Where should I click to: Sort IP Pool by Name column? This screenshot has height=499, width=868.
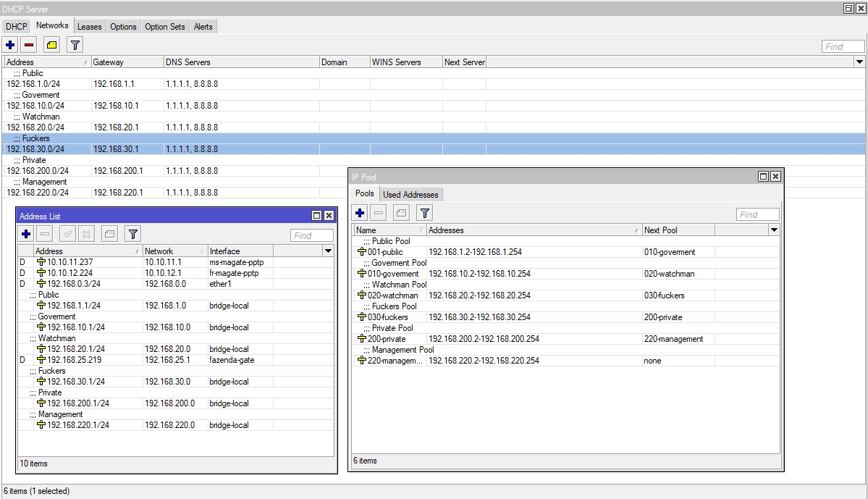(x=389, y=230)
